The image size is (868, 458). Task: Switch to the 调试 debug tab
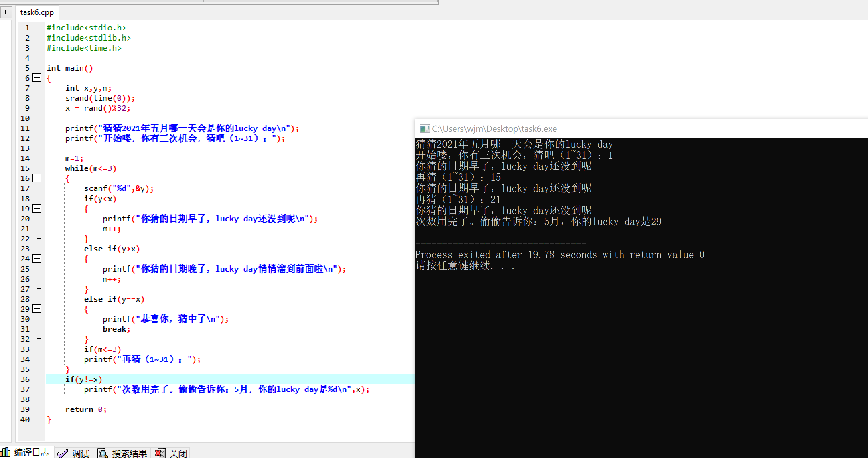pos(80,453)
